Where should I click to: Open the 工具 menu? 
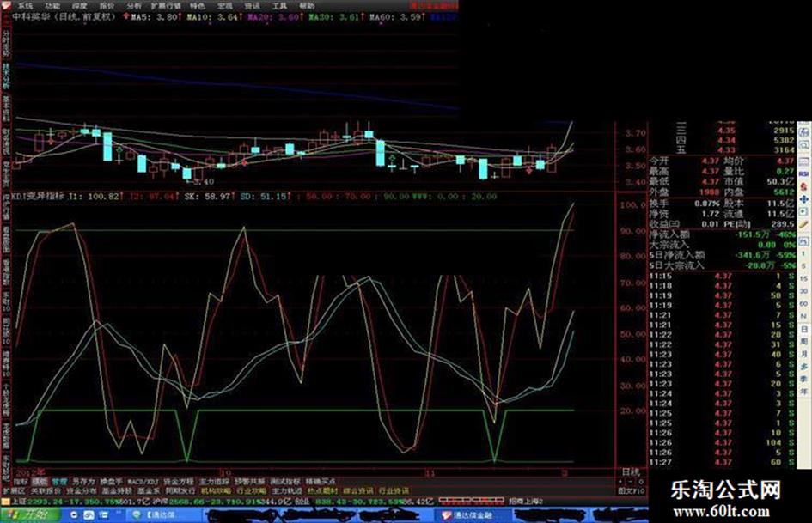tap(279, 6)
